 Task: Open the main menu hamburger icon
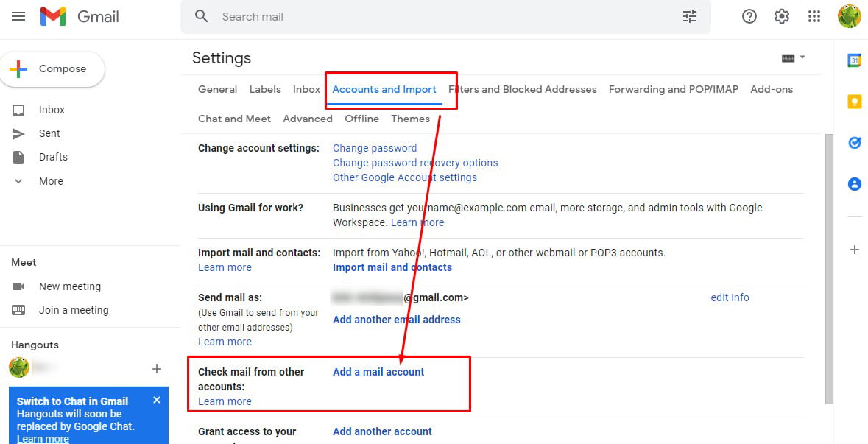(x=18, y=16)
